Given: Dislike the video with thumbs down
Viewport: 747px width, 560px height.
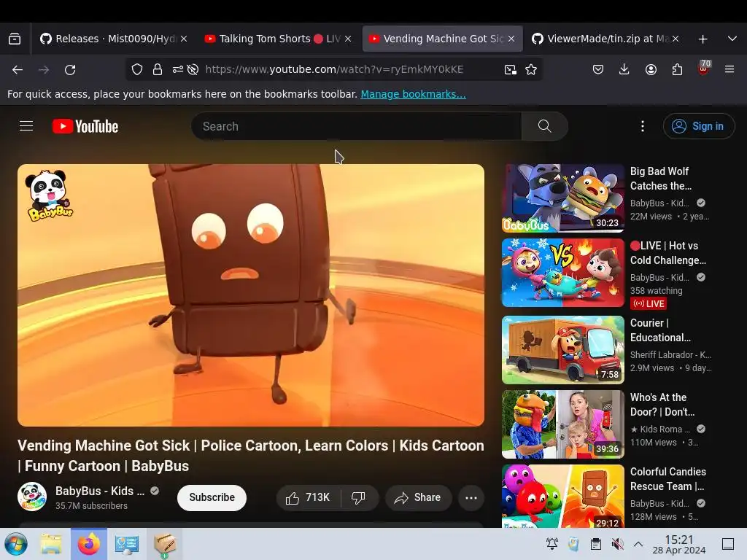Looking at the screenshot, I should click(358, 497).
